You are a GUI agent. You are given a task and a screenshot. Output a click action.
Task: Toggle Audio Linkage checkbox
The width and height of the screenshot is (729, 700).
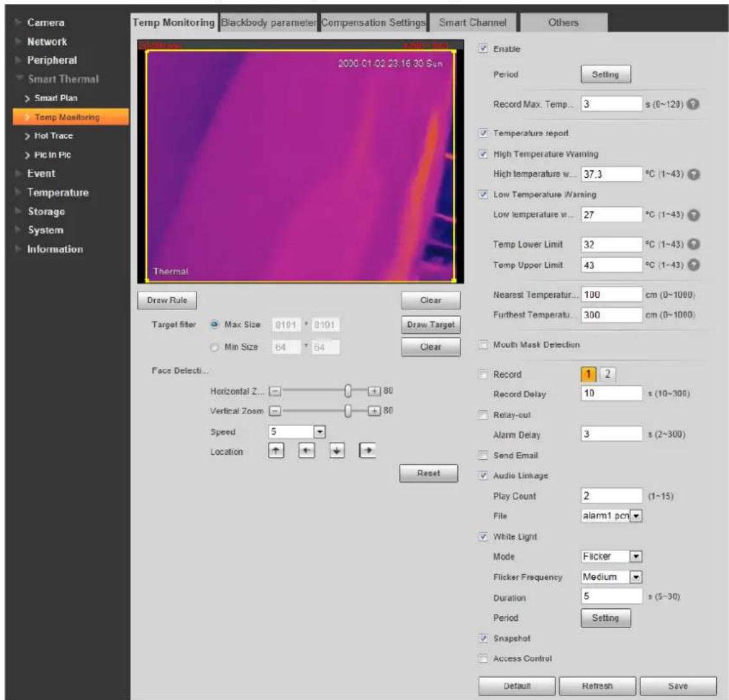[x=483, y=475]
